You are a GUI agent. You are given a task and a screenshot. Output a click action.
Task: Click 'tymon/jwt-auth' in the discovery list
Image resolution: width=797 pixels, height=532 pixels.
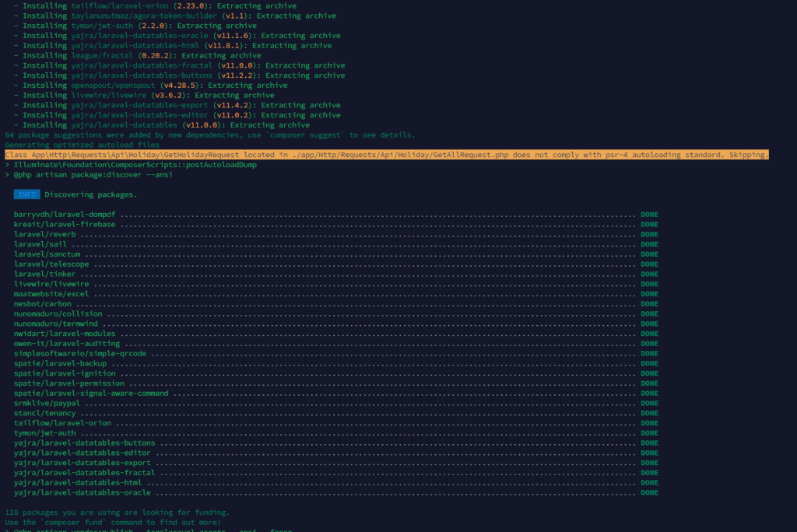[44, 433]
